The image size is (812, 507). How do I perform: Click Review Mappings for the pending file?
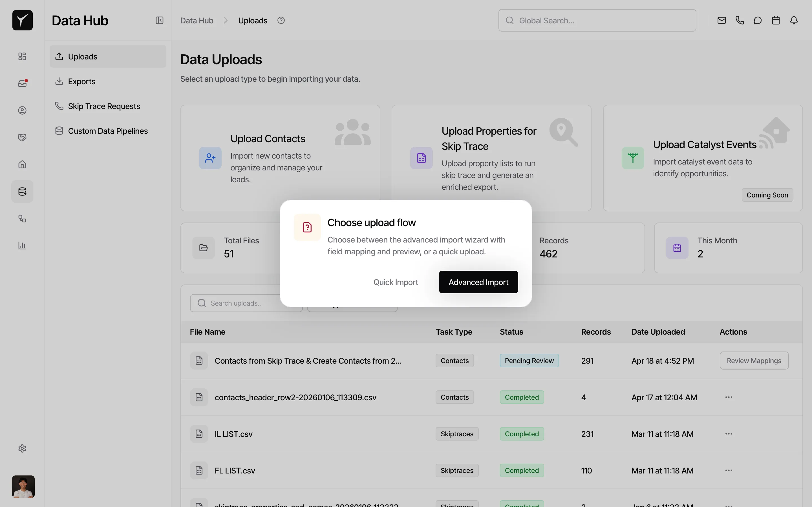754,360
